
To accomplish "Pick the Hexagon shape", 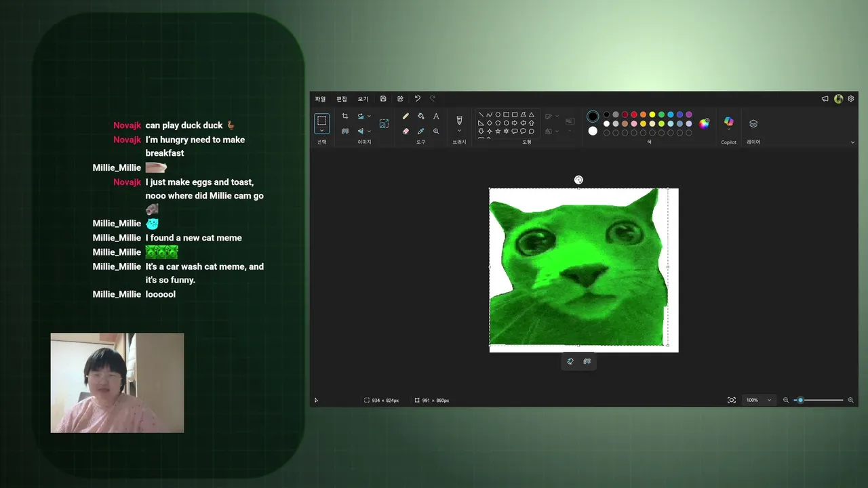I will pos(506,123).
